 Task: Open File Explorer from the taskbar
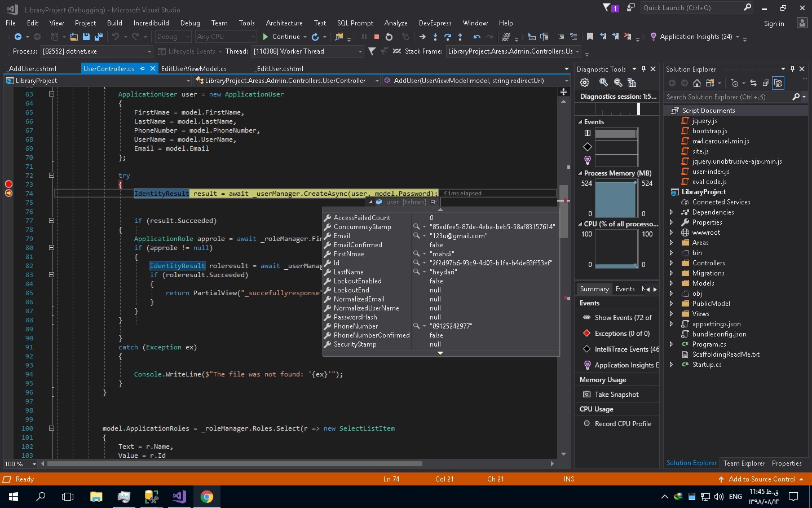point(96,497)
